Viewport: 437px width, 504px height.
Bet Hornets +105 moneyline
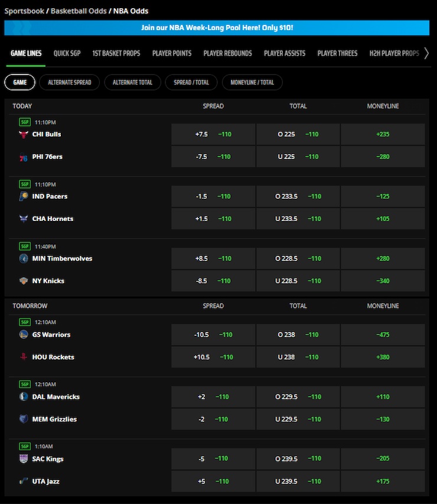[x=383, y=219]
